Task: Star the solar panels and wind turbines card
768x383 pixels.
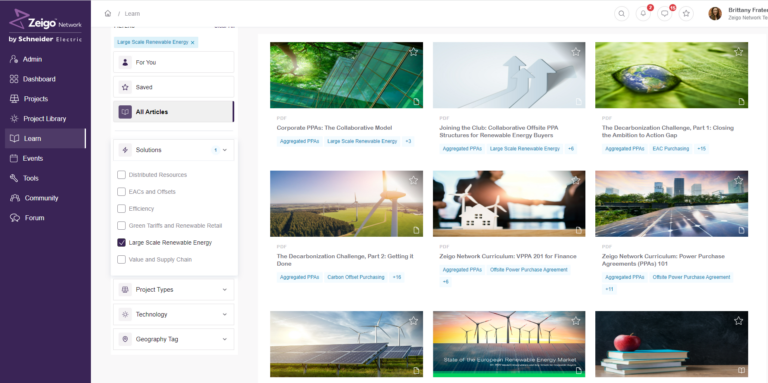Action: pos(413,321)
